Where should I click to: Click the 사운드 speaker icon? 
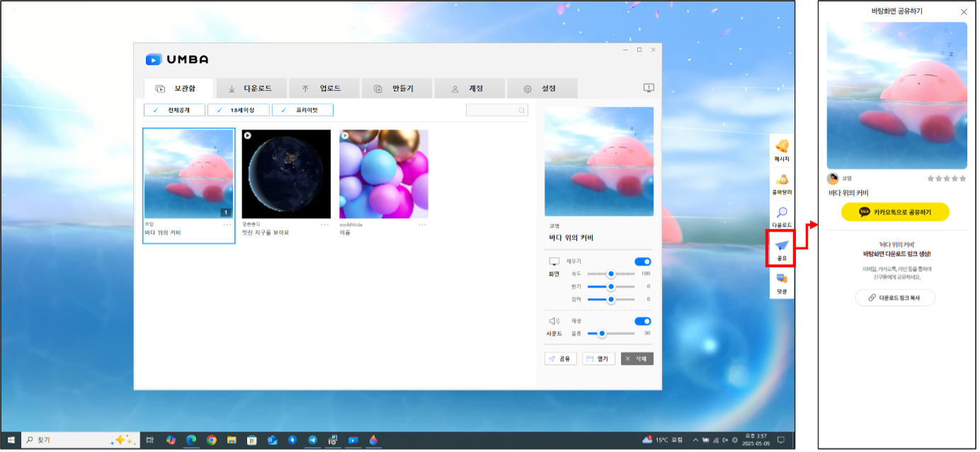pos(554,321)
